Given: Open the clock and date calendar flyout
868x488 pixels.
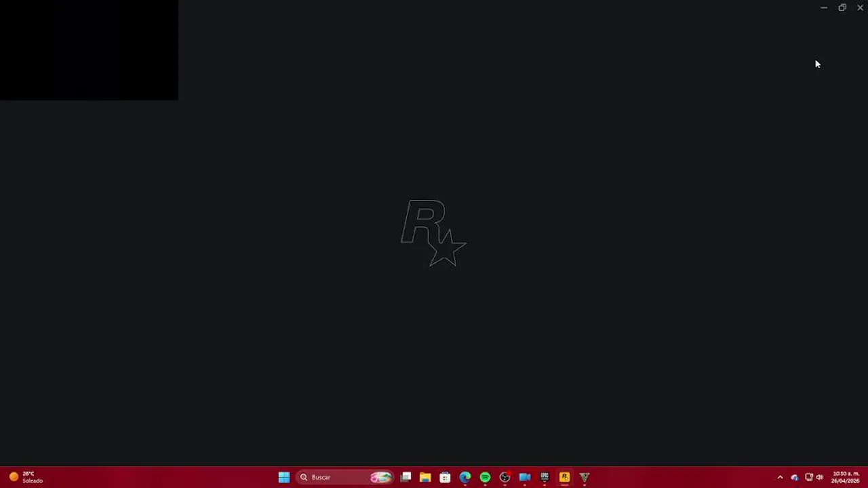Looking at the screenshot, I should pos(846,477).
